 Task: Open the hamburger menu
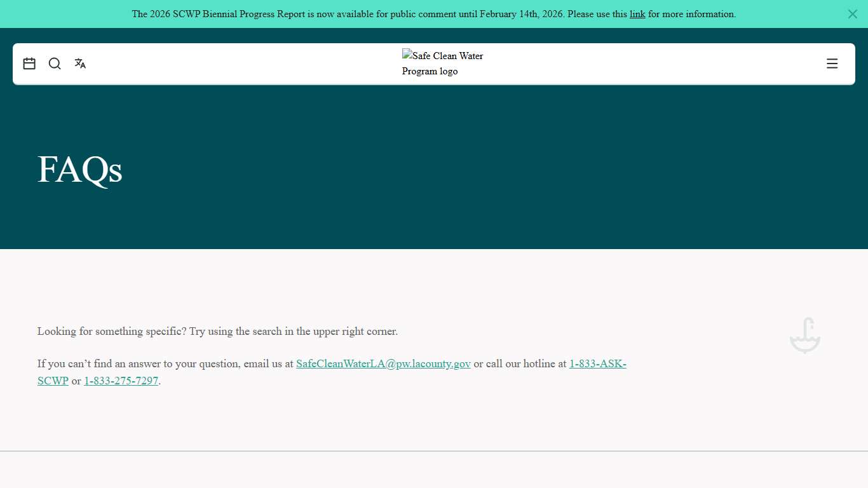832,64
